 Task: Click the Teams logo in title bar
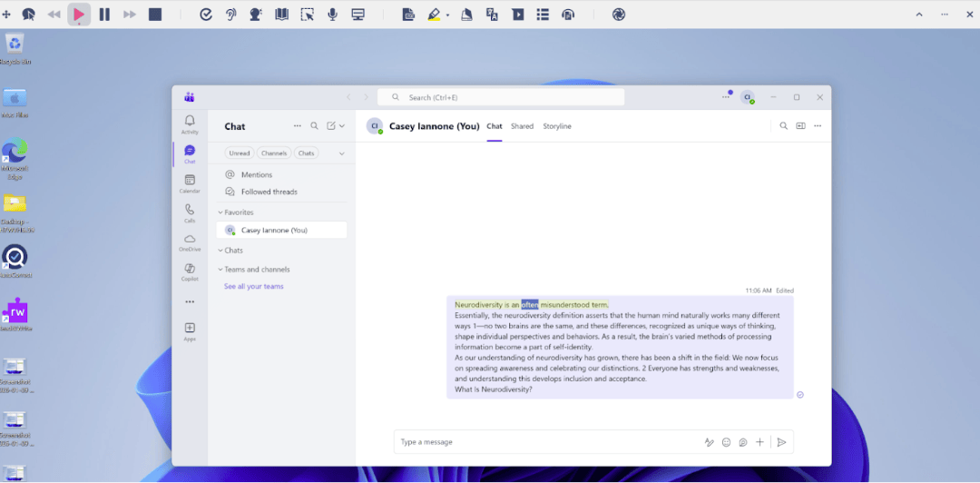[x=190, y=97]
